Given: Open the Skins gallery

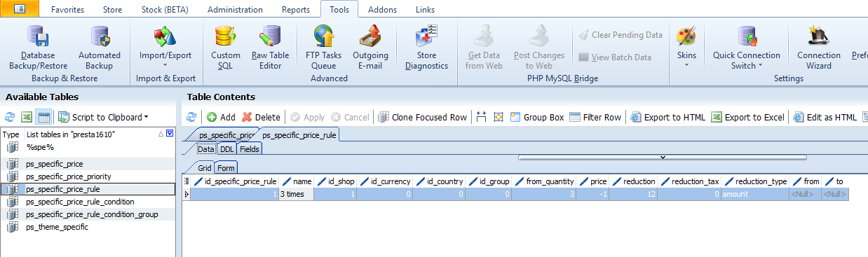Looking at the screenshot, I should point(686,47).
